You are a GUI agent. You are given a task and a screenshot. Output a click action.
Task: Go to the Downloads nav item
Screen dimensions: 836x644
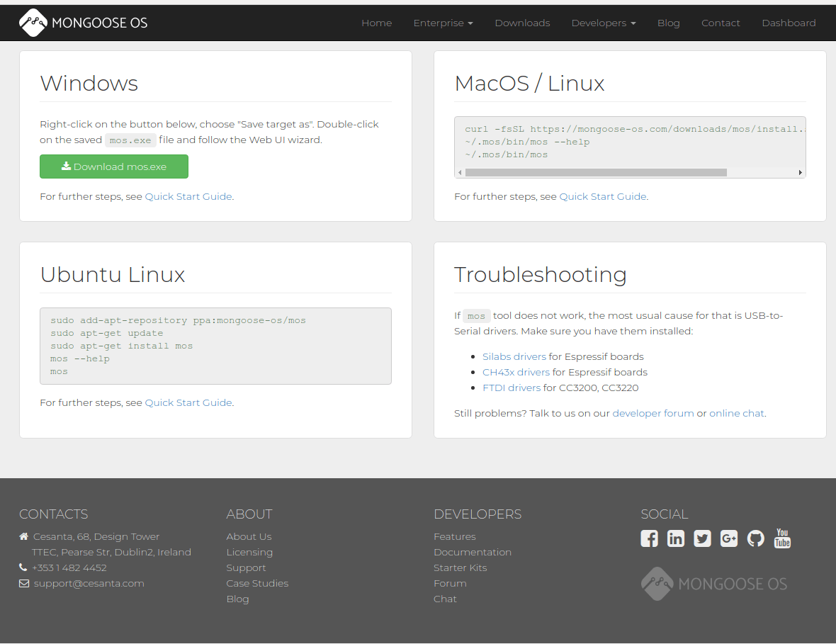coord(522,23)
